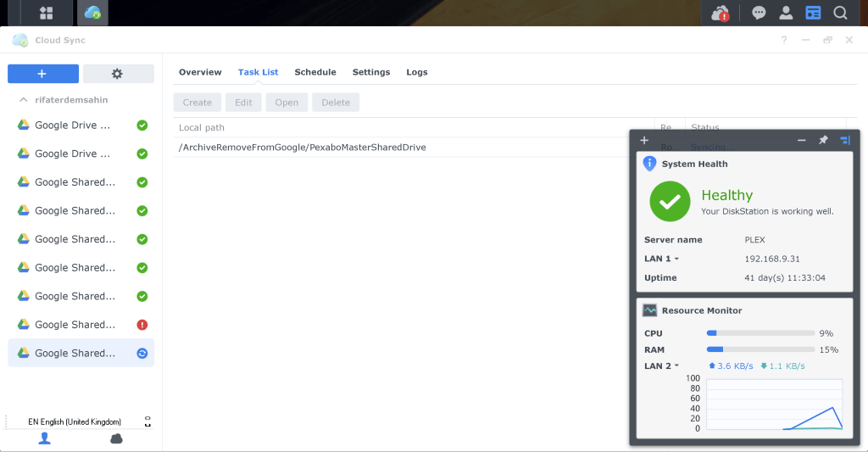Open the DSM search magnifier icon

click(840, 13)
